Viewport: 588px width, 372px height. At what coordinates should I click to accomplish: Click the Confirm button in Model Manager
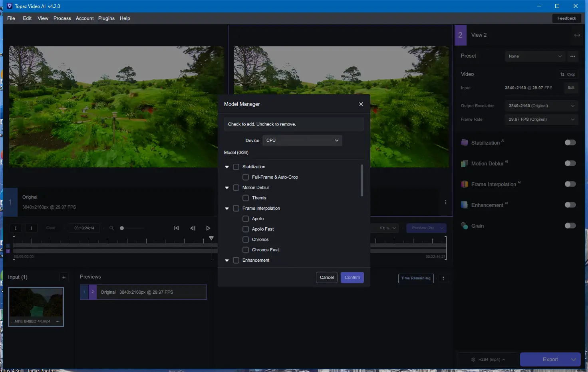coord(352,278)
